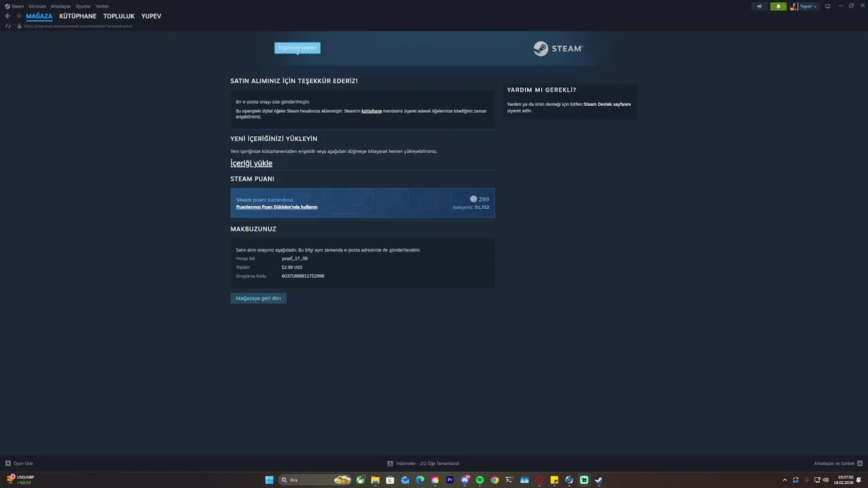
Task: Switch to Big Picture mode icon
Action: [x=827, y=6]
